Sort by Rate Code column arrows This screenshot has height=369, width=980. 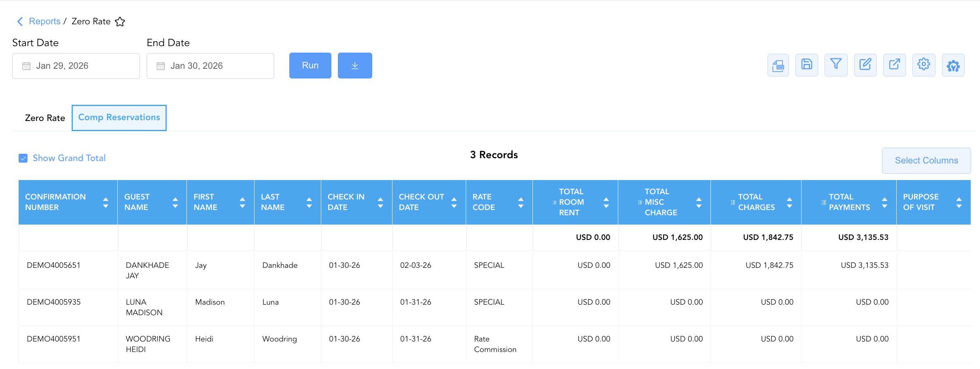pos(521,203)
